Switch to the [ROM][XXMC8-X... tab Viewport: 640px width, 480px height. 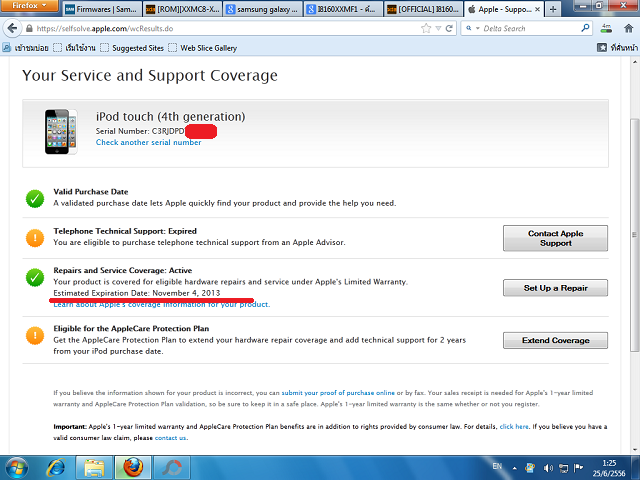tap(182, 9)
